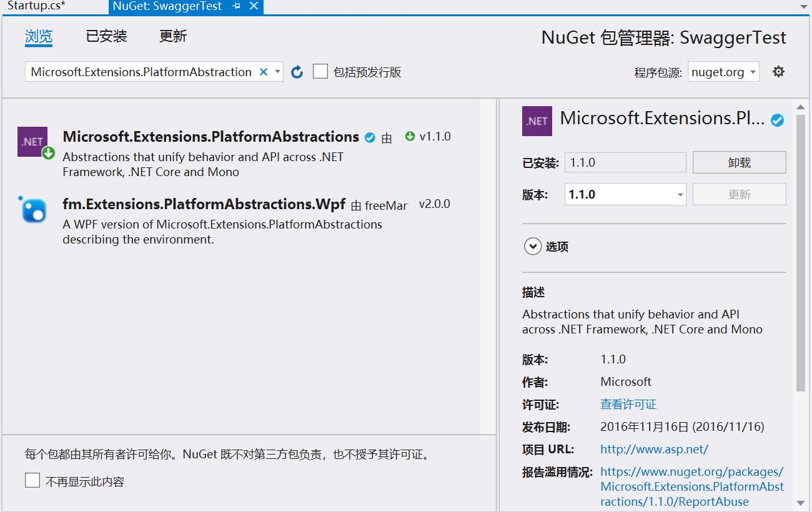Click the 描述 section heading
Screen dimensions: 812x512
point(533,292)
